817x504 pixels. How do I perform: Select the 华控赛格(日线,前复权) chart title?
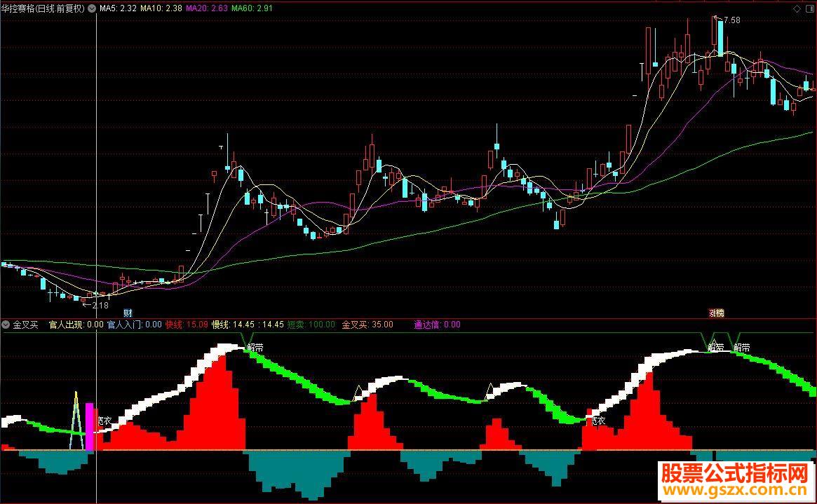pyautogui.click(x=43, y=8)
